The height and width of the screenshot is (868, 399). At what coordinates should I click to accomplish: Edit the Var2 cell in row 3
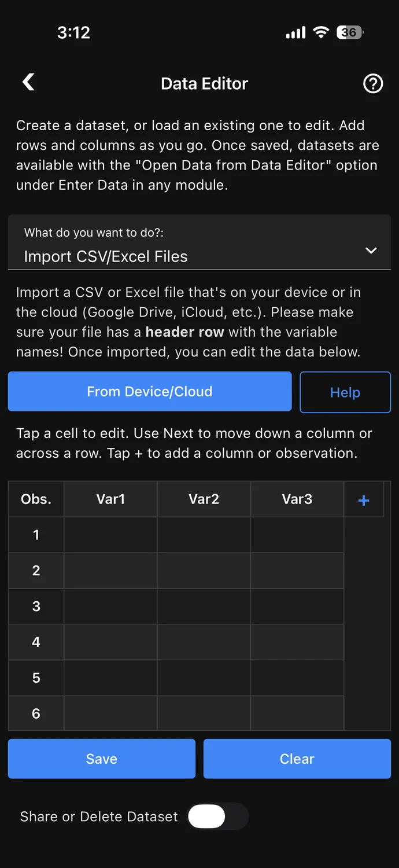tap(204, 606)
